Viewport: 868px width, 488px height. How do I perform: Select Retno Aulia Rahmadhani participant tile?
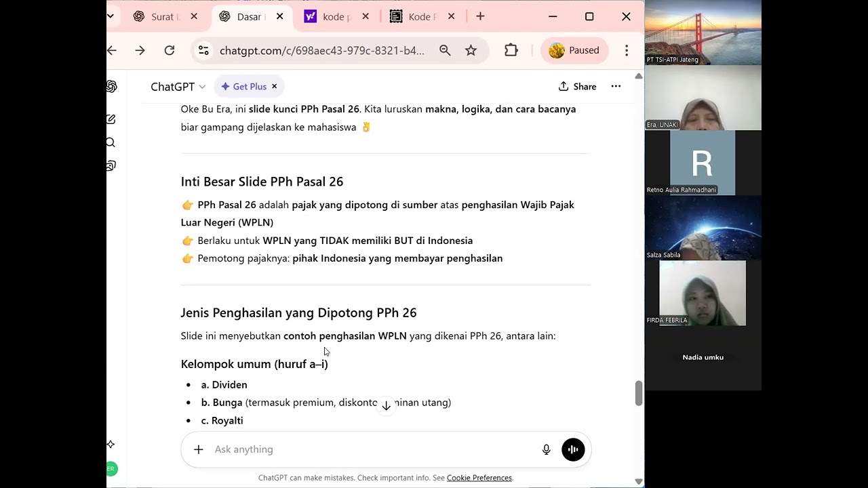click(x=703, y=163)
